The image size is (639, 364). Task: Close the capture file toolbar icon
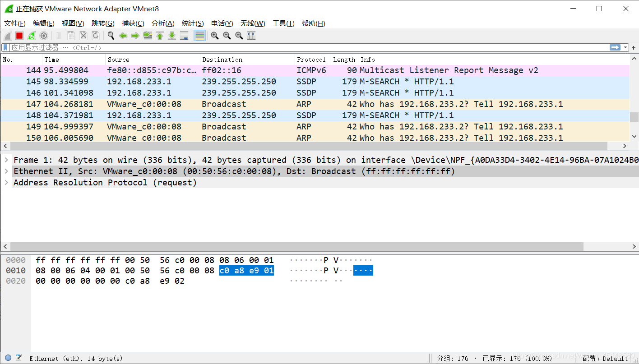83,36
